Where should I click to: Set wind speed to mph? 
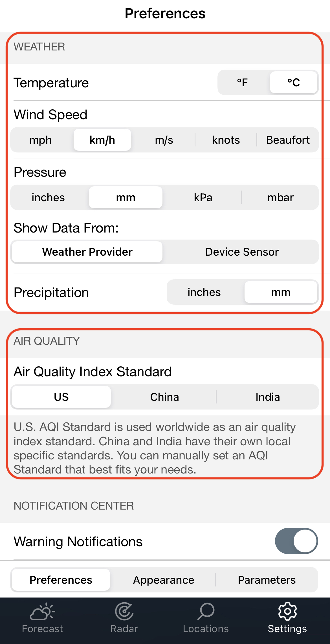[x=41, y=140]
